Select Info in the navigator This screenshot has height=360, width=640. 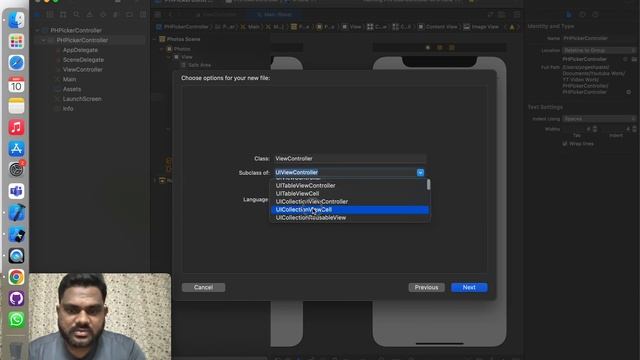pos(68,109)
